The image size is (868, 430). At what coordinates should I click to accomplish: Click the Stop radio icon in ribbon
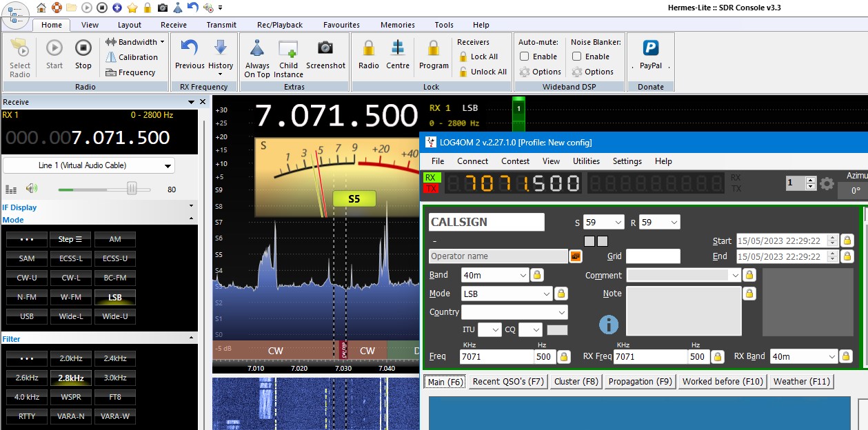(x=83, y=48)
